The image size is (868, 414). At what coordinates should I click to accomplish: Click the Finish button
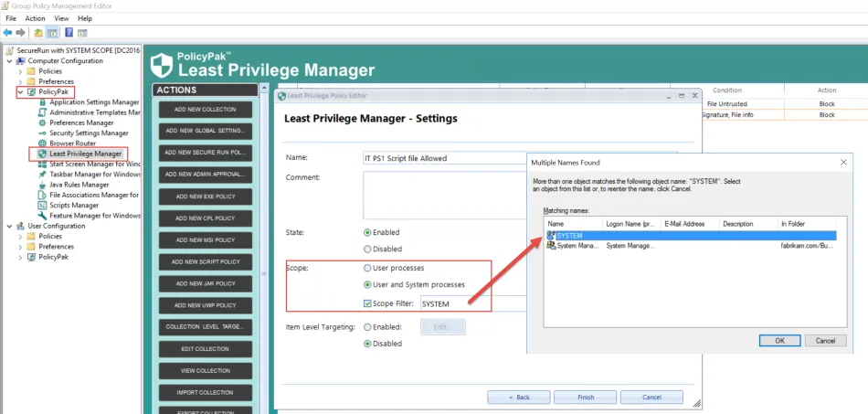586,397
